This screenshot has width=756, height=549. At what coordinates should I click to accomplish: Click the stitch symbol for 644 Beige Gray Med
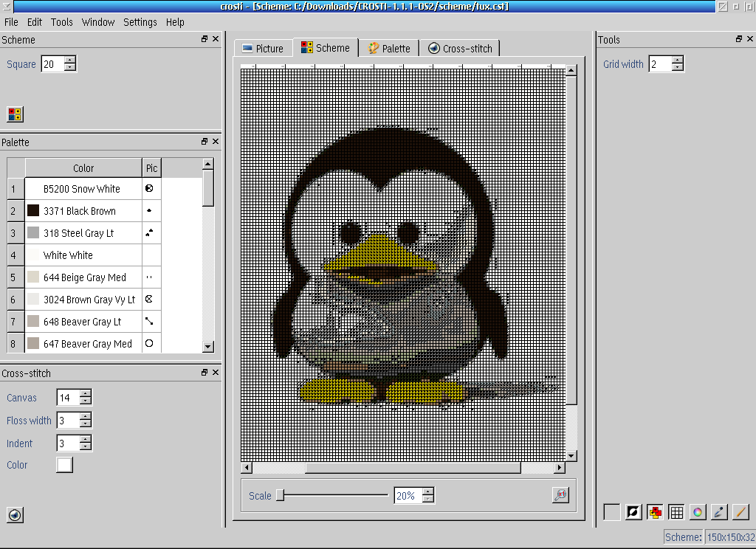[149, 277]
